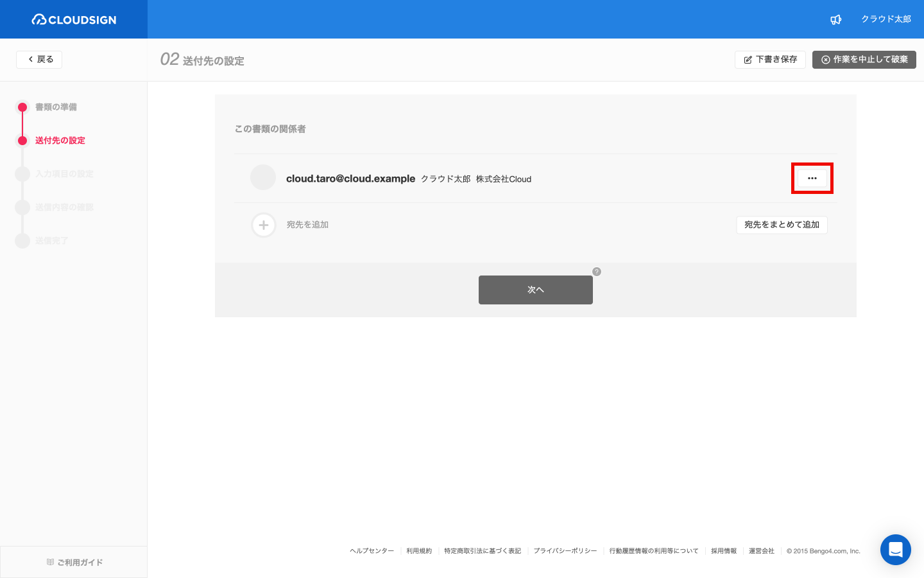Click the CloudSign logo
The width and height of the screenshot is (924, 578).
74,19
